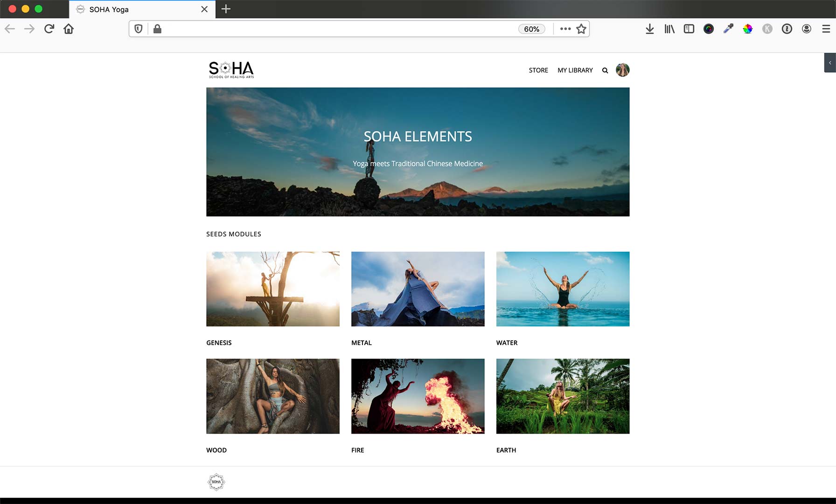The height and width of the screenshot is (504, 836).
Task: Click the SOHA mandala footer logo
Action: (216, 482)
